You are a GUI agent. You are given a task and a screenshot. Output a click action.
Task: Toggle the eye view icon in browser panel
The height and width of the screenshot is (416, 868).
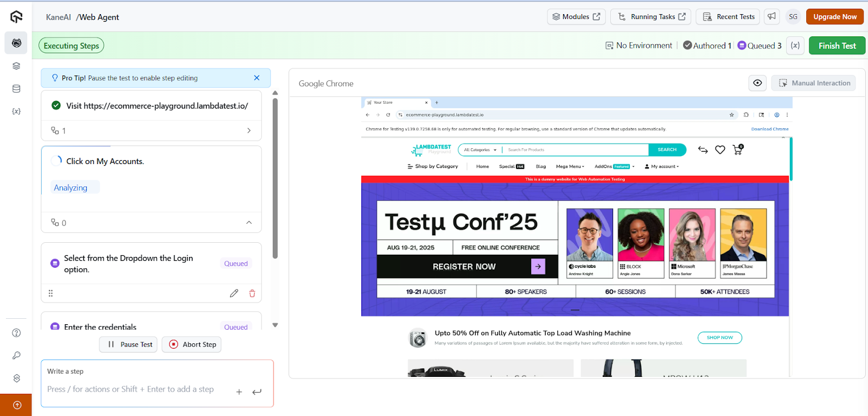pos(757,83)
